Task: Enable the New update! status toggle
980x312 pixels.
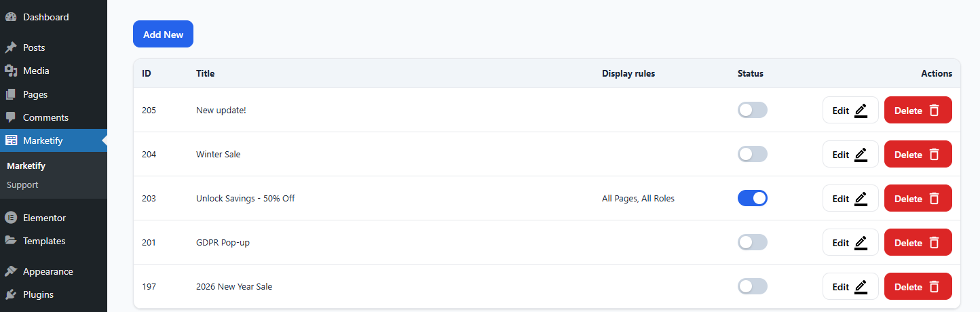Action: pyautogui.click(x=753, y=110)
